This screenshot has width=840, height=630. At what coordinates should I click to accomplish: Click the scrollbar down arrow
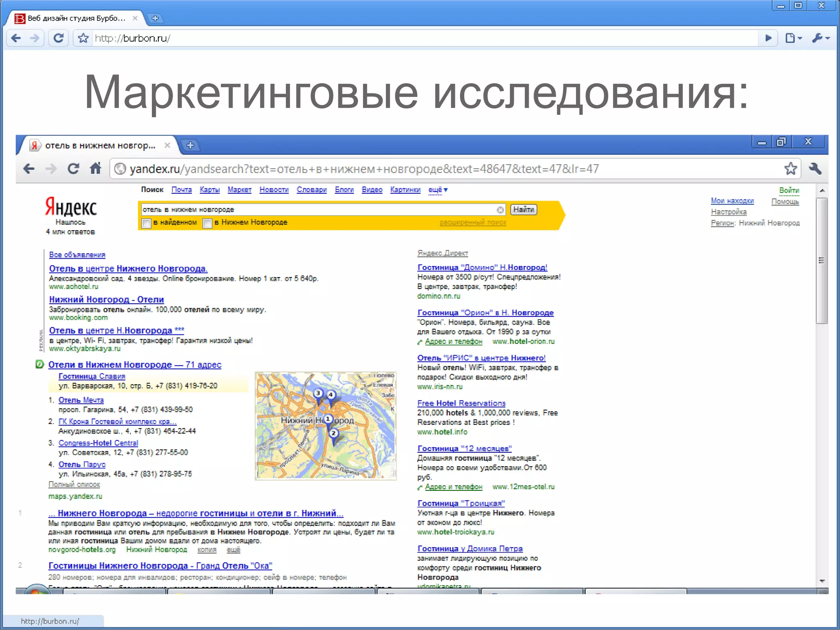(822, 581)
